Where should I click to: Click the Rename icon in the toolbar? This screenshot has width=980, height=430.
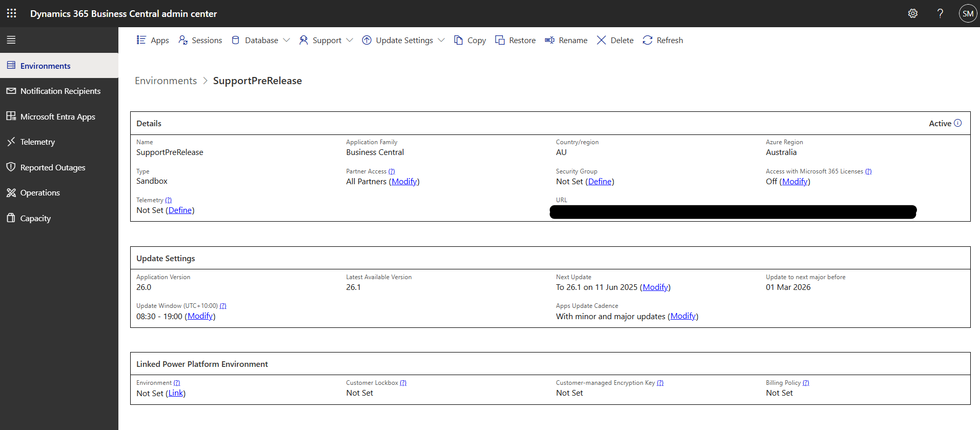pos(549,40)
